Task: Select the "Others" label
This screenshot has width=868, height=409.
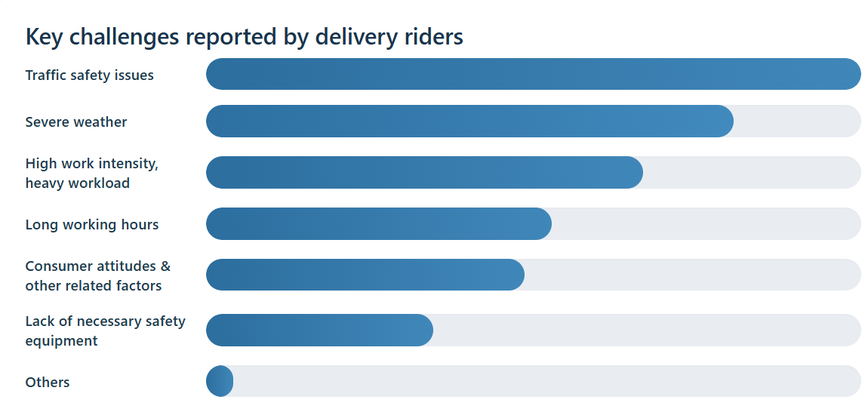Action: click(x=48, y=383)
